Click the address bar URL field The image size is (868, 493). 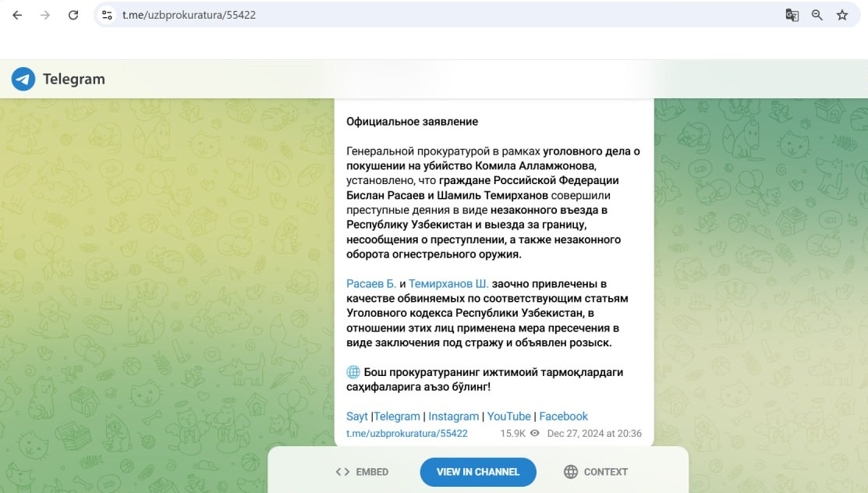(x=437, y=15)
